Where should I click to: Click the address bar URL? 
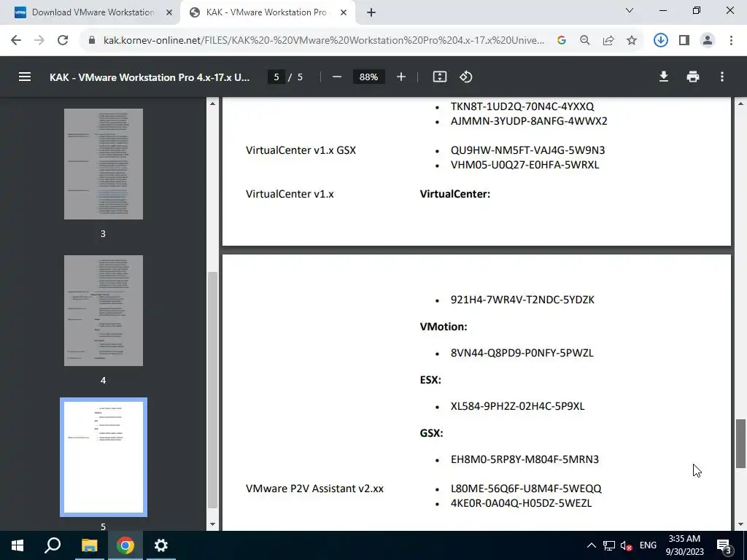(324, 40)
